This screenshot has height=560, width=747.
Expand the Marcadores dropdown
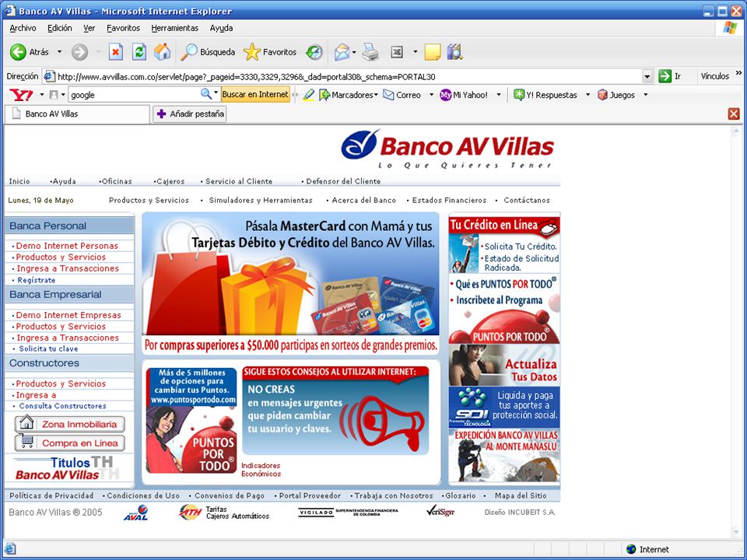pyautogui.click(x=376, y=95)
